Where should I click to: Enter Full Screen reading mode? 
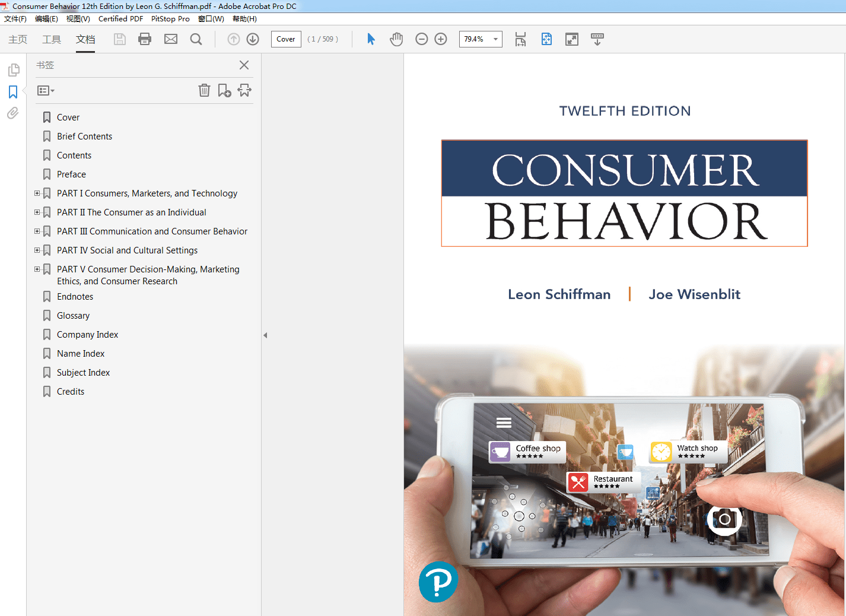[x=571, y=39]
